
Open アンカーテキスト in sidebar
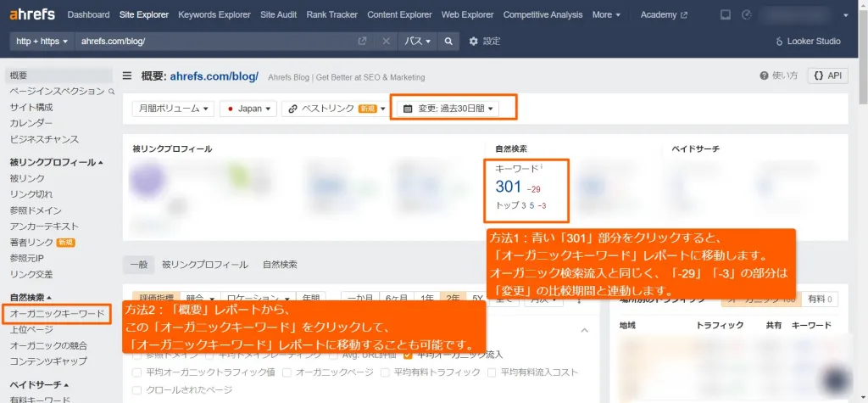[44, 227]
